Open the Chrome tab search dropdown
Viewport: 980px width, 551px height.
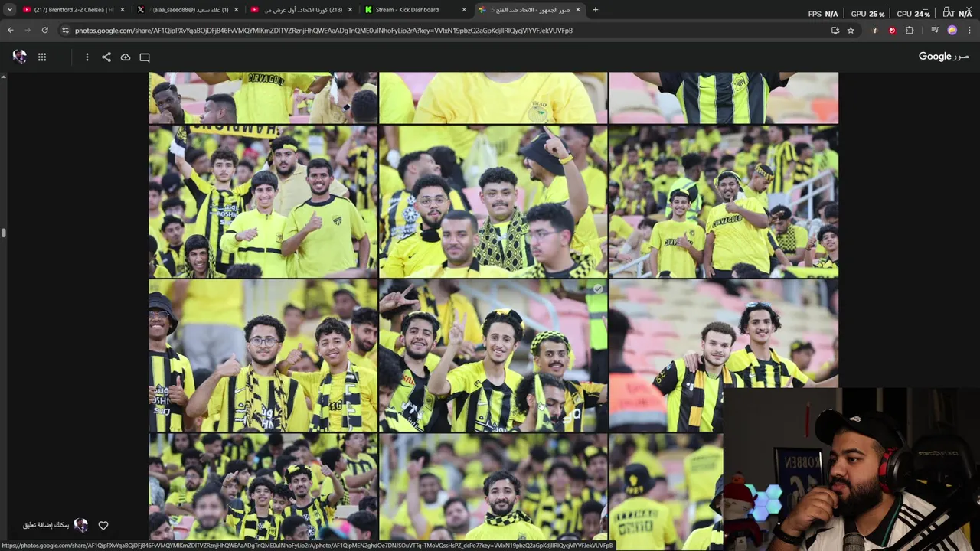click(9, 10)
